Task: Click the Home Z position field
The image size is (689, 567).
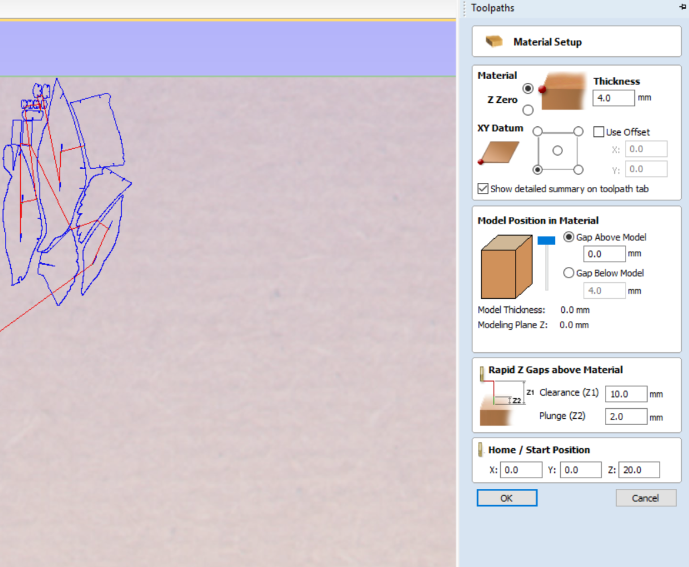Action: (x=639, y=470)
